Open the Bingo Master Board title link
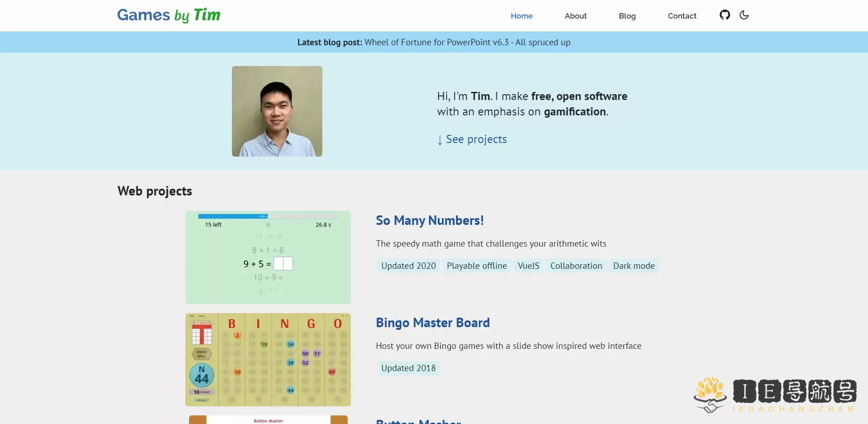 click(x=433, y=323)
